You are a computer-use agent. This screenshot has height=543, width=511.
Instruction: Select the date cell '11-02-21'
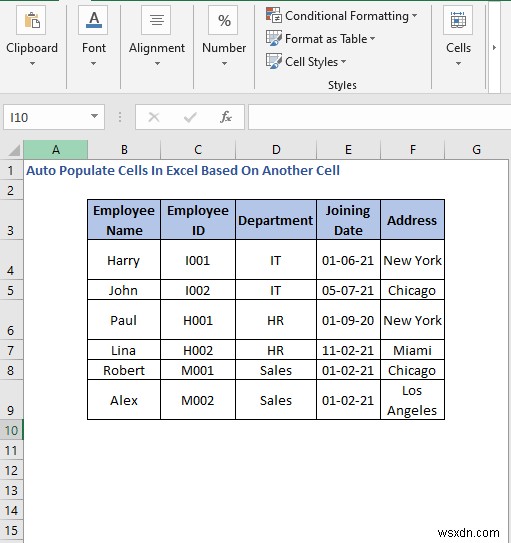pyautogui.click(x=348, y=350)
